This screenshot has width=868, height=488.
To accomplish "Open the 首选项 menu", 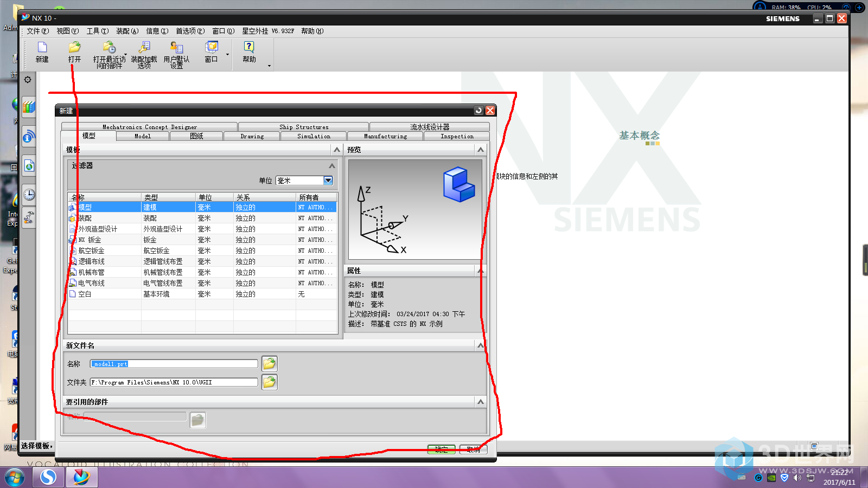I will 190,31.
